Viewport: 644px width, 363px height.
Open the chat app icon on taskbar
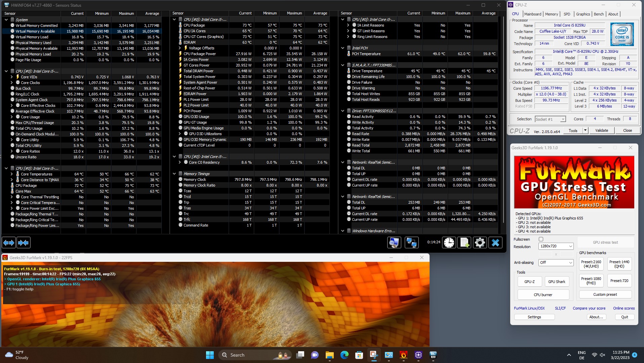pyautogui.click(x=315, y=355)
